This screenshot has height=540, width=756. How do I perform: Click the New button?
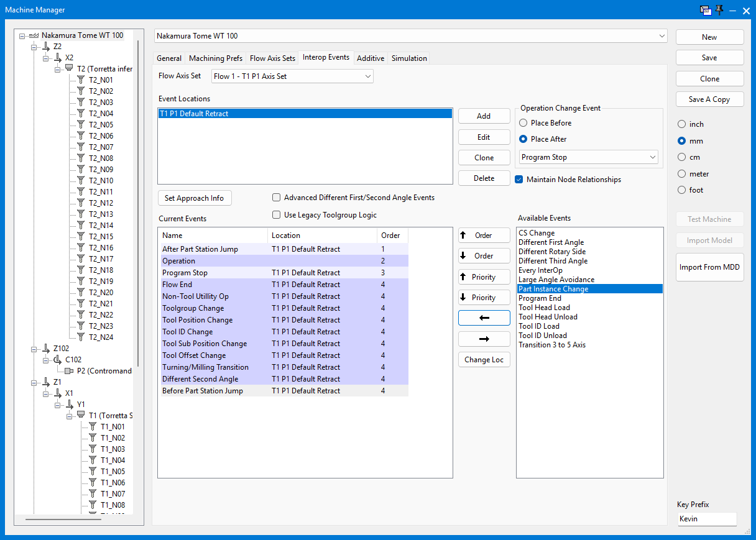click(x=709, y=37)
